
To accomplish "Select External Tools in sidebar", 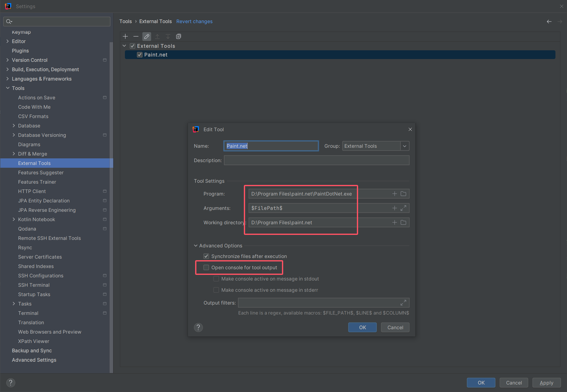I will [57, 163].
